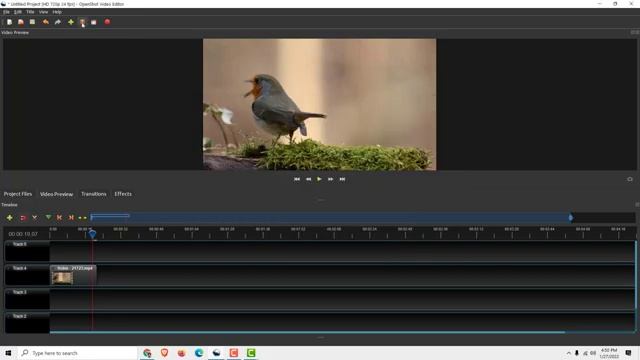Toggle the timeline snapping magnet icon

coord(23,218)
